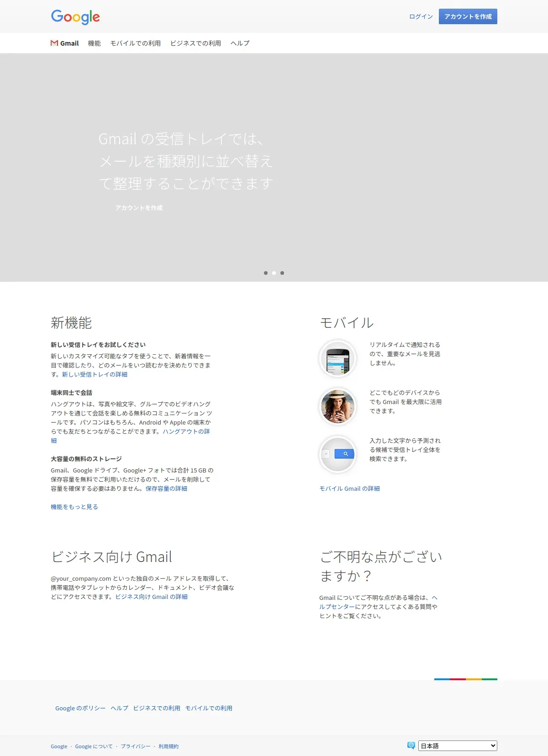Click the 新機能 heading

71,323
